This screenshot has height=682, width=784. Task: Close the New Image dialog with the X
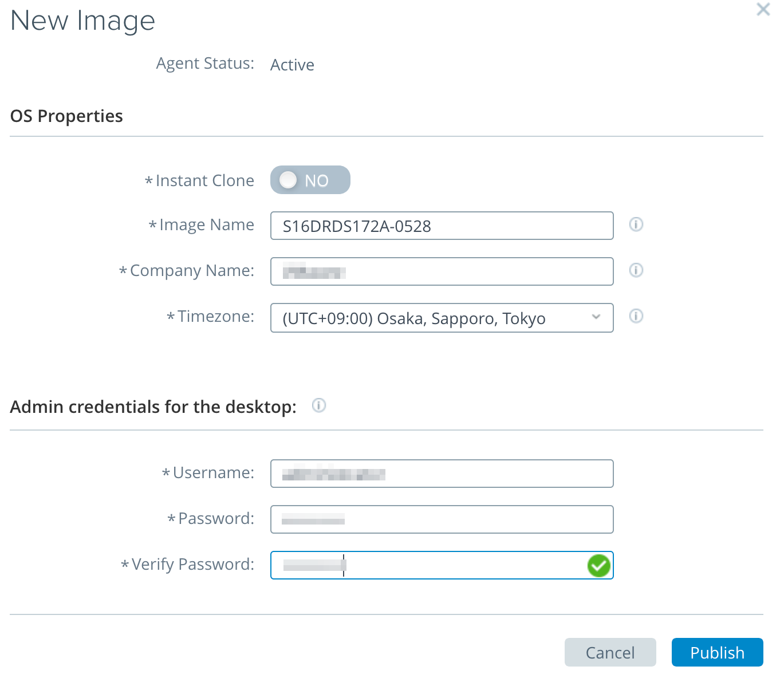click(x=763, y=9)
